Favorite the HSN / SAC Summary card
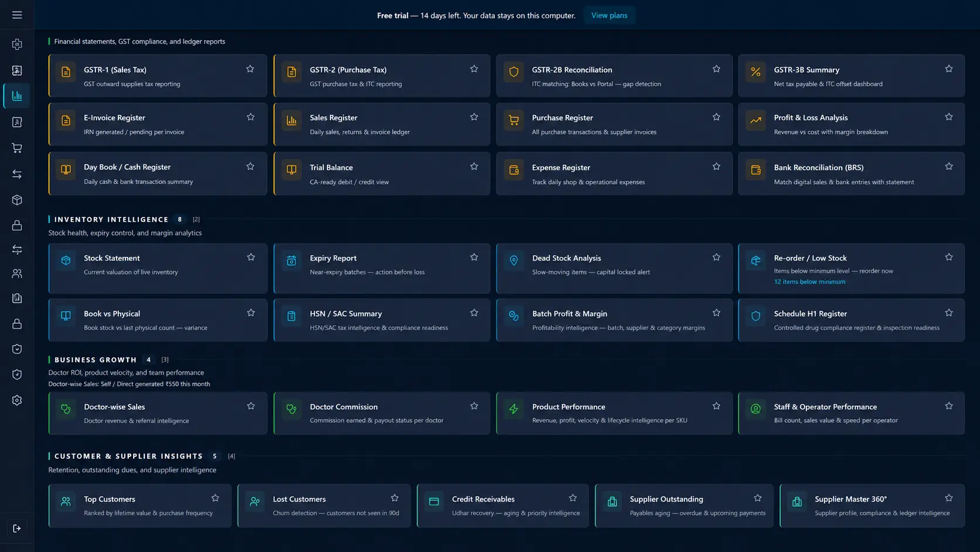This screenshot has height=552, width=980. [474, 313]
